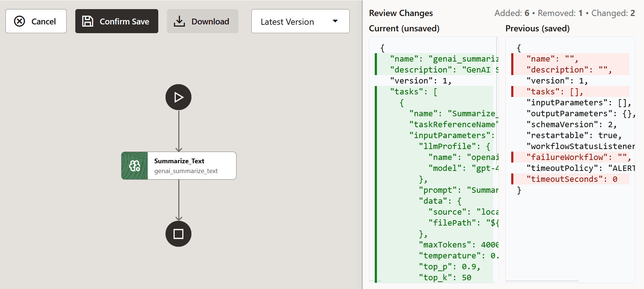This screenshot has height=289, width=644.
Task: Click genai_summarize_text reference name
Action: pos(186,171)
